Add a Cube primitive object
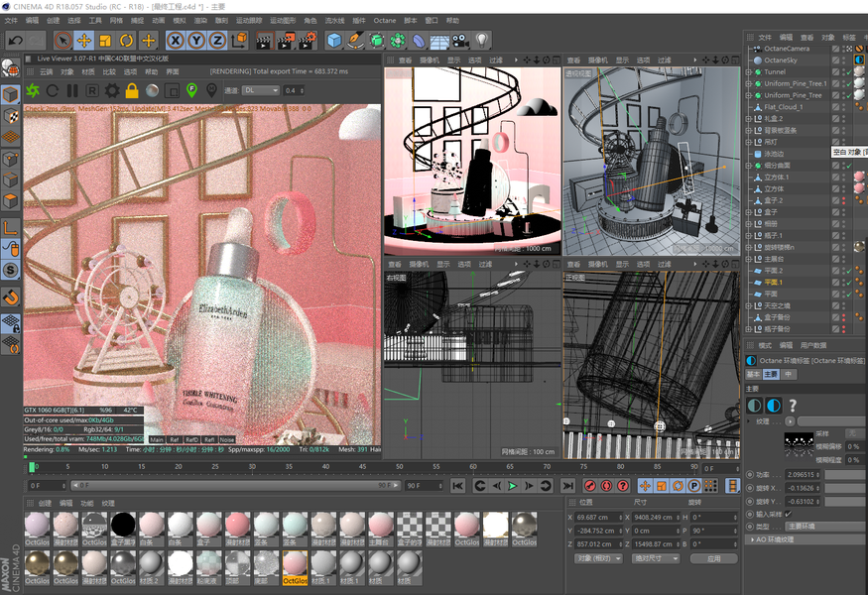This screenshot has height=595, width=868. (333, 41)
